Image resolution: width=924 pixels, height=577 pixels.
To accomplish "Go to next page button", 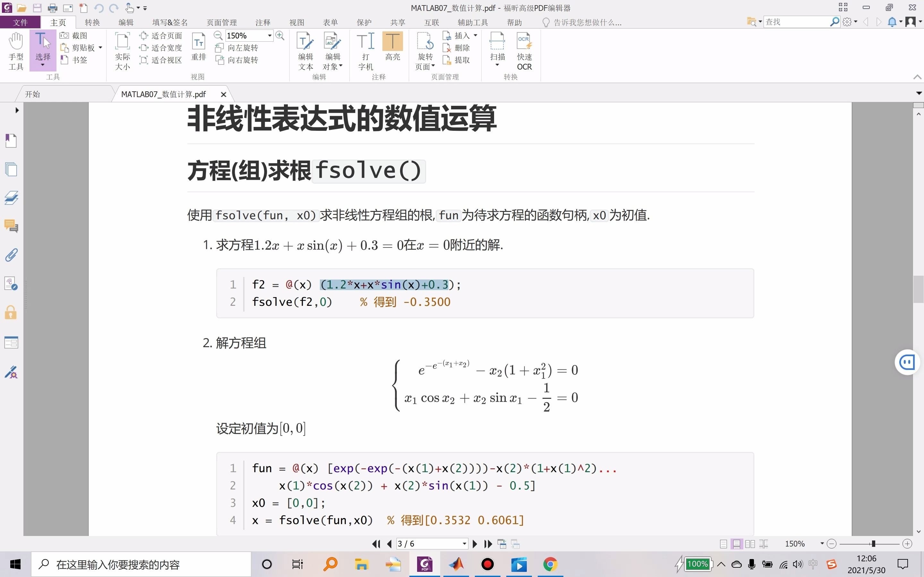I will (x=475, y=544).
